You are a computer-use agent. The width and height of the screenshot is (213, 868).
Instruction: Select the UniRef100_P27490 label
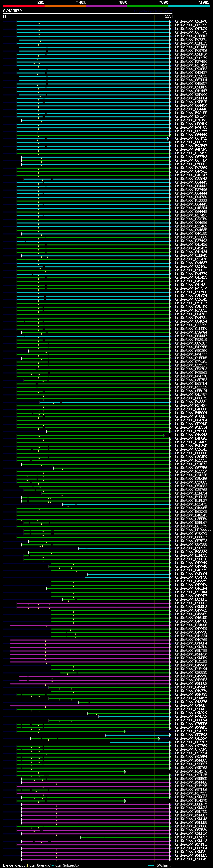[191, 62]
